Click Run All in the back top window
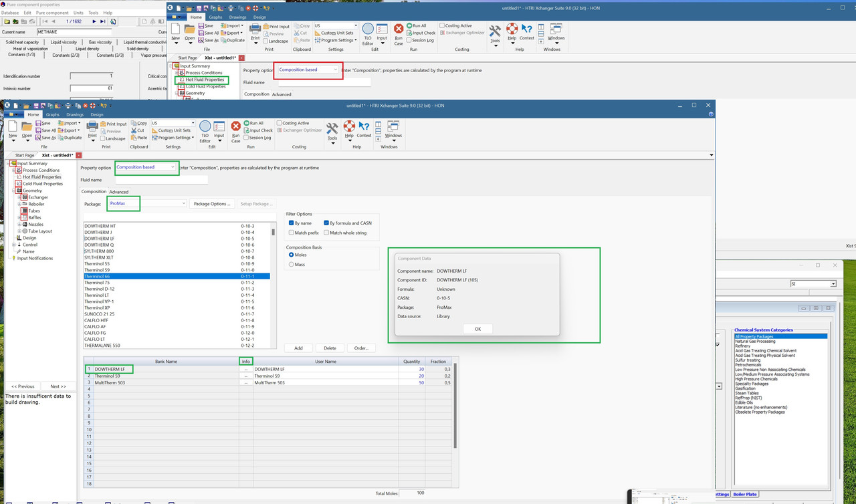Viewport: 856px width, 504px height. 416,25
